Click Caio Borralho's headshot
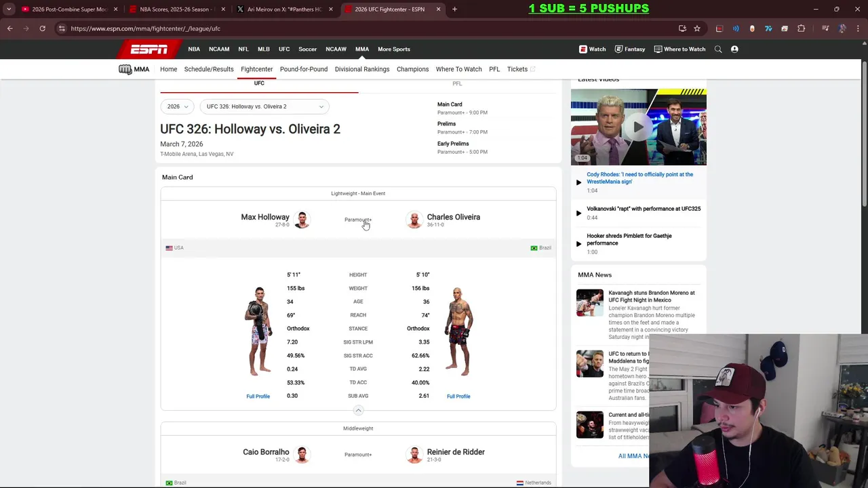 [x=302, y=455]
